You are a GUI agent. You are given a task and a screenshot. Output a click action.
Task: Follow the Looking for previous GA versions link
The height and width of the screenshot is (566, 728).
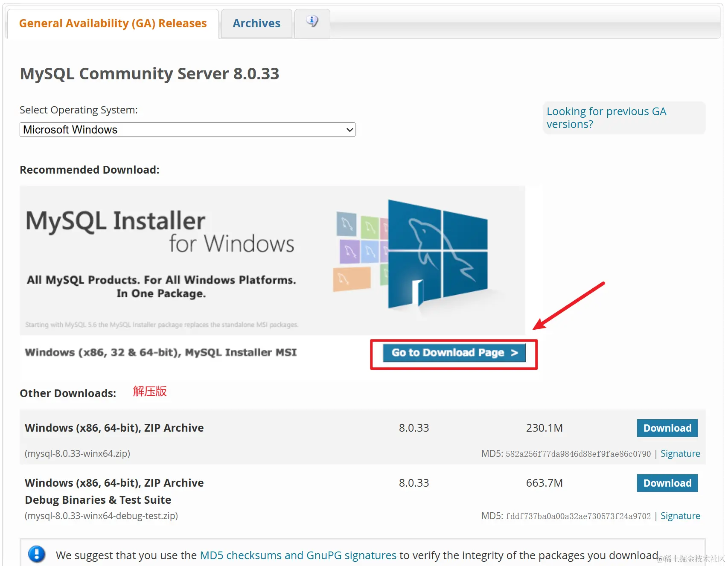pos(606,118)
